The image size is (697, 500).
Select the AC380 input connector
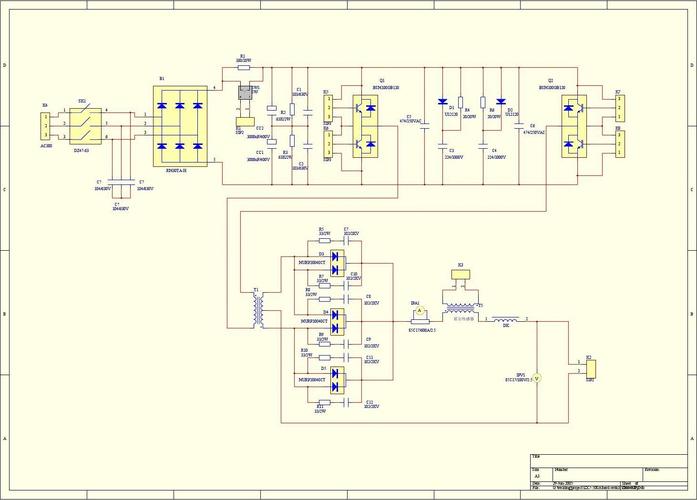45,126
